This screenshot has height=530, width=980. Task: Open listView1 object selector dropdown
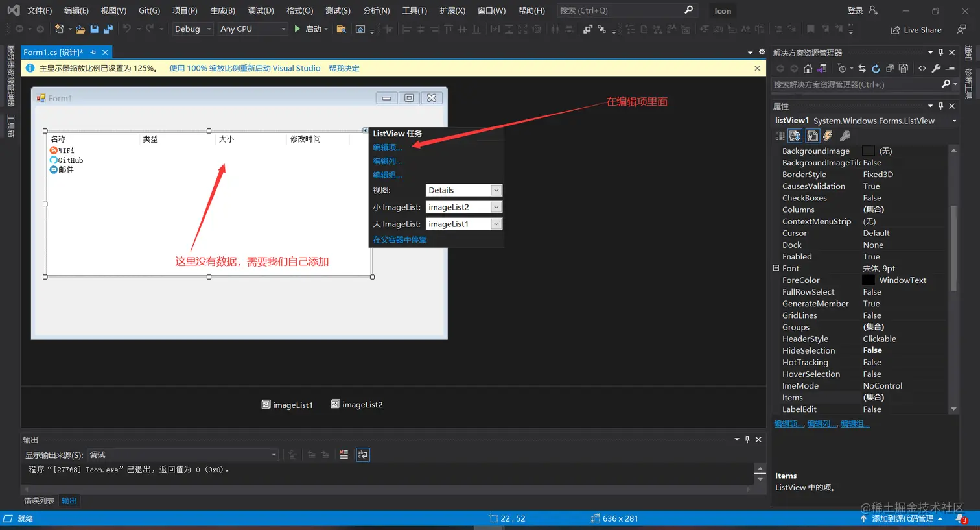coord(954,121)
